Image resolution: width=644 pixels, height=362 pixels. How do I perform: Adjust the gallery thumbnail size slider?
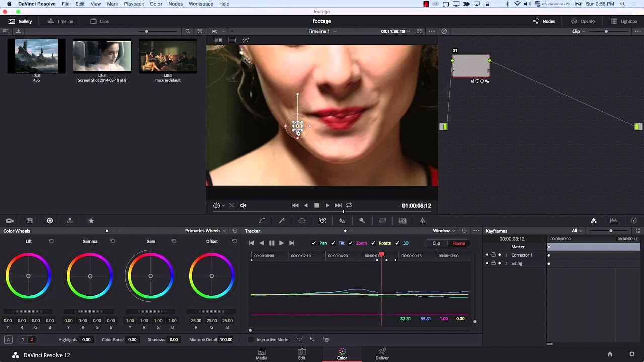tap(147, 31)
